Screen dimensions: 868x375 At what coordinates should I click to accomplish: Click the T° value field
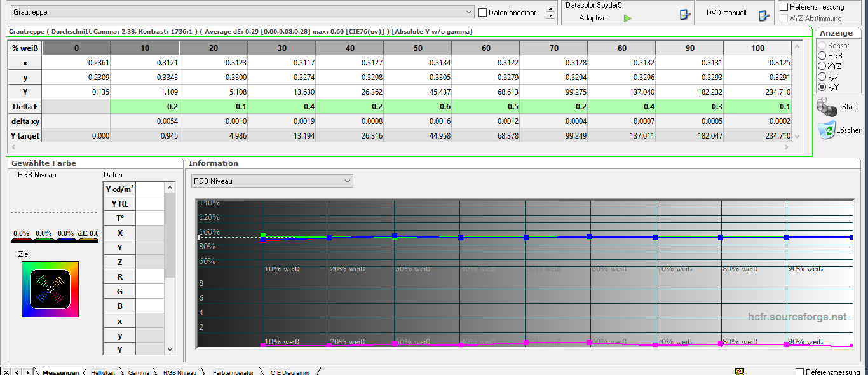click(x=150, y=218)
